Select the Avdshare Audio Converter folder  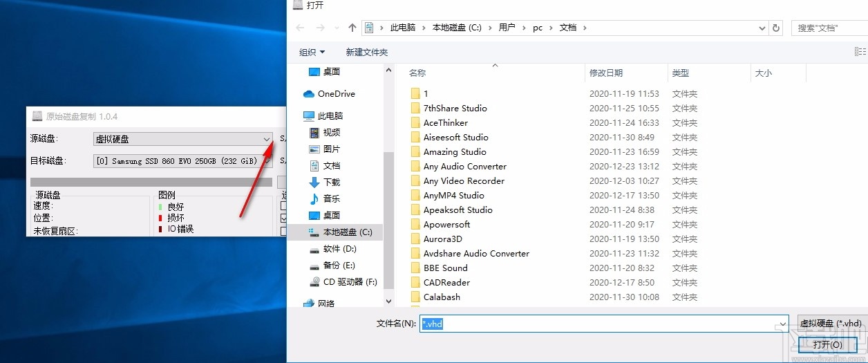(x=470, y=253)
